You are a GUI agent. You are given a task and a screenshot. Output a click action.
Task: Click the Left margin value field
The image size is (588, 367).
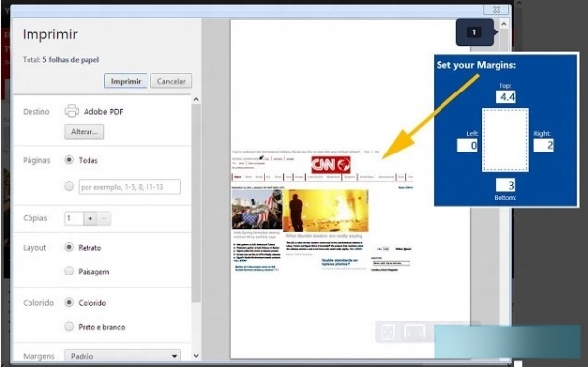tap(467, 145)
